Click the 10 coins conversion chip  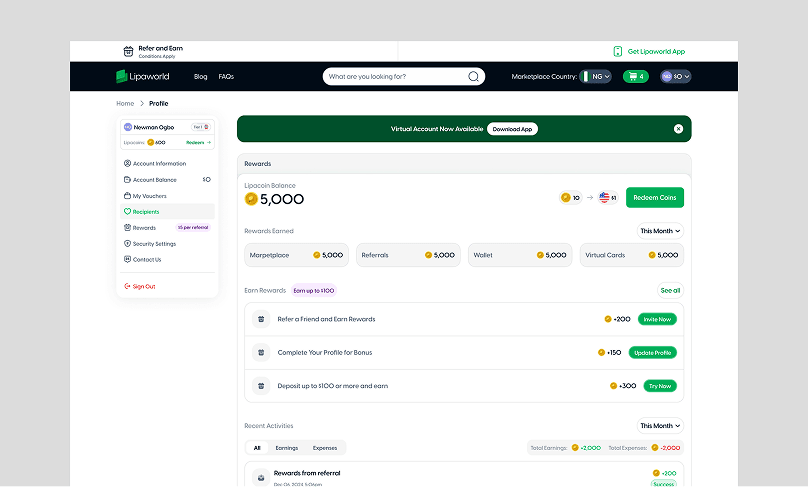click(571, 197)
